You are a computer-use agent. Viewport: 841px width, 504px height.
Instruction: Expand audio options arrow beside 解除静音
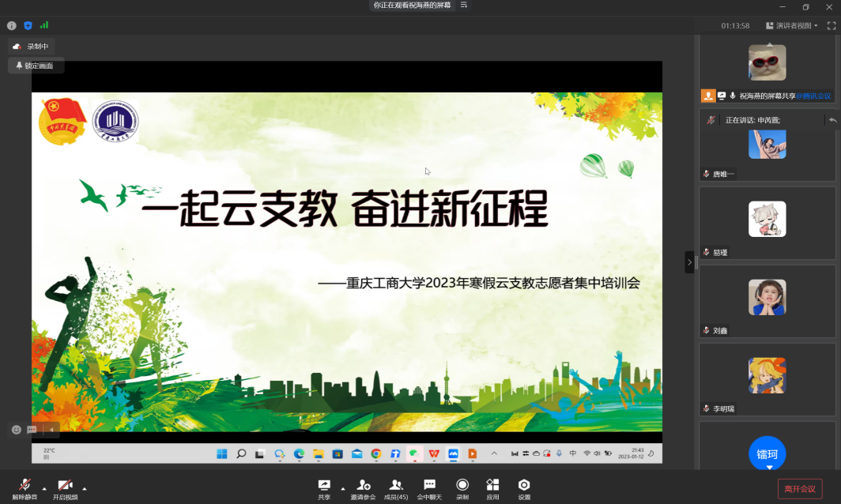(44, 487)
